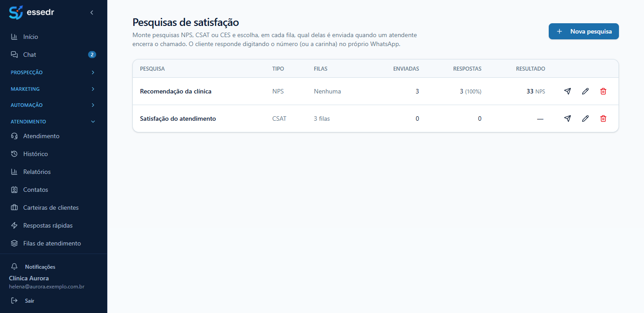This screenshot has height=313, width=644.
Task: Click the Pesquisas de satisfação page title
Action: (186, 22)
